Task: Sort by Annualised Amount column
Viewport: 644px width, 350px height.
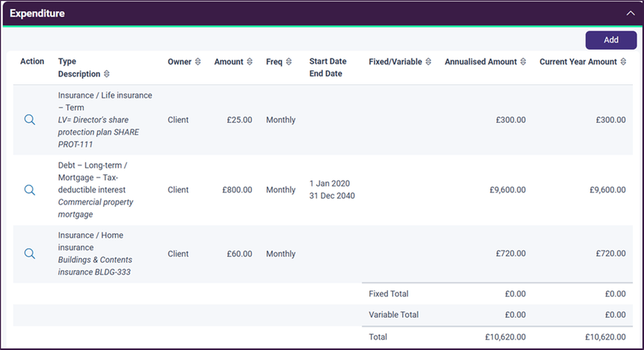Action: click(x=523, y=62)
